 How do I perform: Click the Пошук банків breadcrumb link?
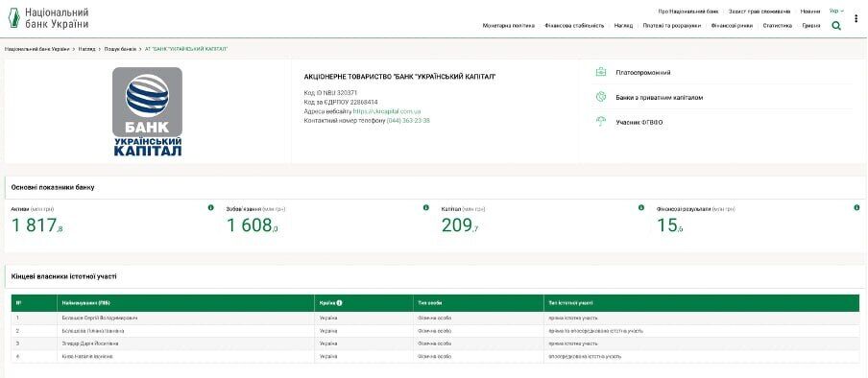click(120, 49)
